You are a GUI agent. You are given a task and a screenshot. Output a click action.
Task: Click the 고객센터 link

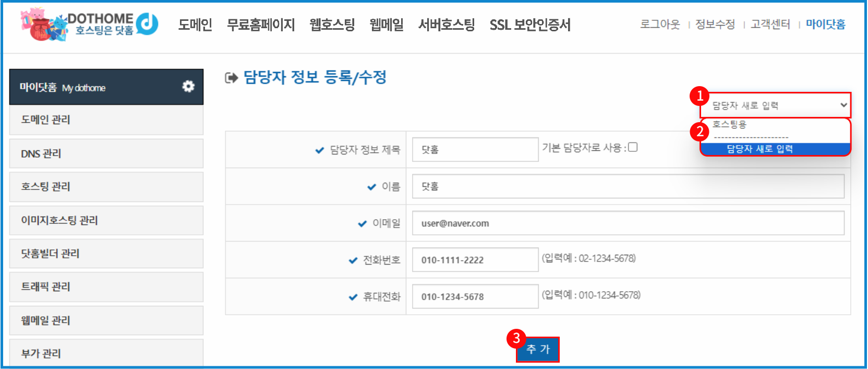pyautogui.click(x=770, y=24)
